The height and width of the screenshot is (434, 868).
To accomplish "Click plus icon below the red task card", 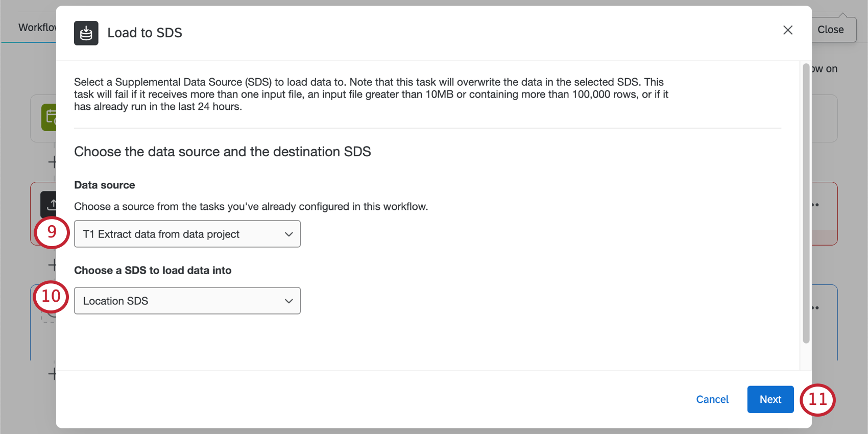I will tap(52, 265).
